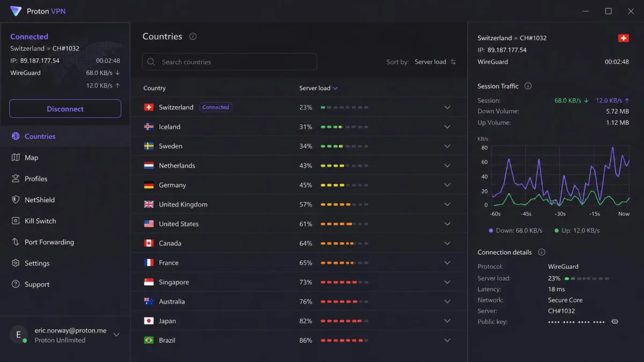Click the 5.72 MB down volume value
Image resolution: width=644 pixels, height=362 pixels.
coord(617,112)
